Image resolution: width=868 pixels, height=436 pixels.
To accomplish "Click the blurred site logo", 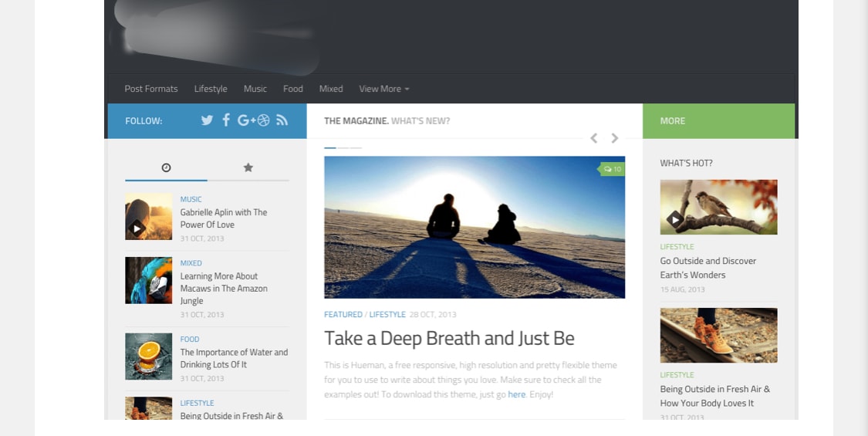I will [216, 36].
